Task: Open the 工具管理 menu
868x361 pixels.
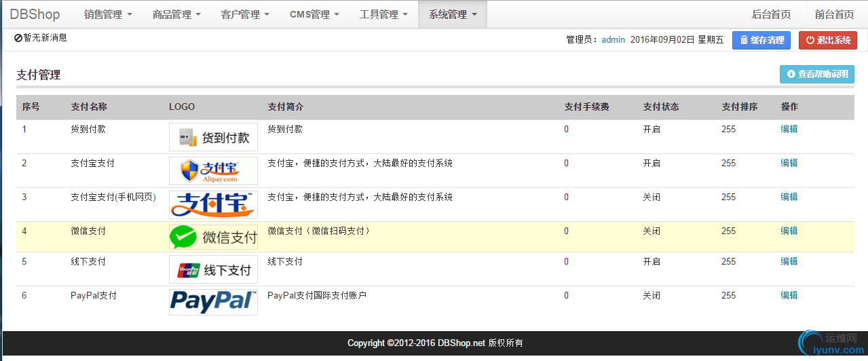Action: pos(383,14)
